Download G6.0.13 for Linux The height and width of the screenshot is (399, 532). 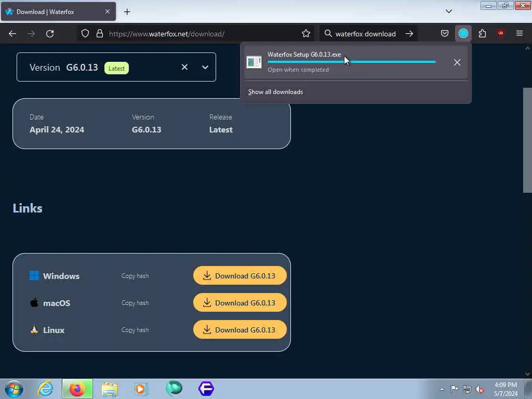point(240,329)
